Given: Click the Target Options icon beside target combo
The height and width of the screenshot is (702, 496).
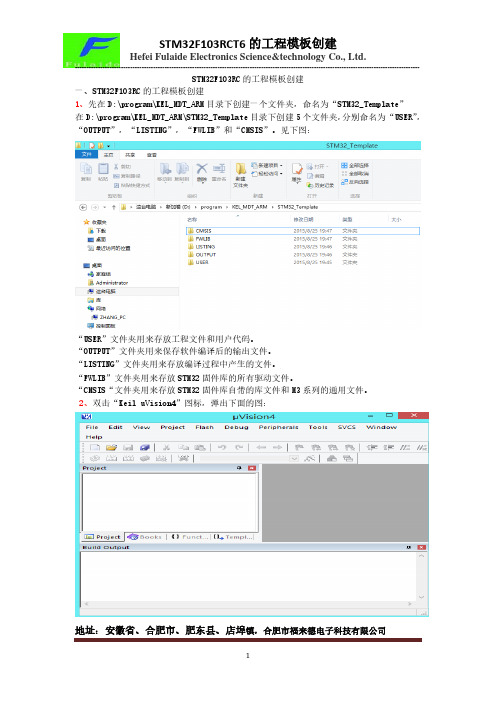Looking at the screenshot, I should point(309,458).
